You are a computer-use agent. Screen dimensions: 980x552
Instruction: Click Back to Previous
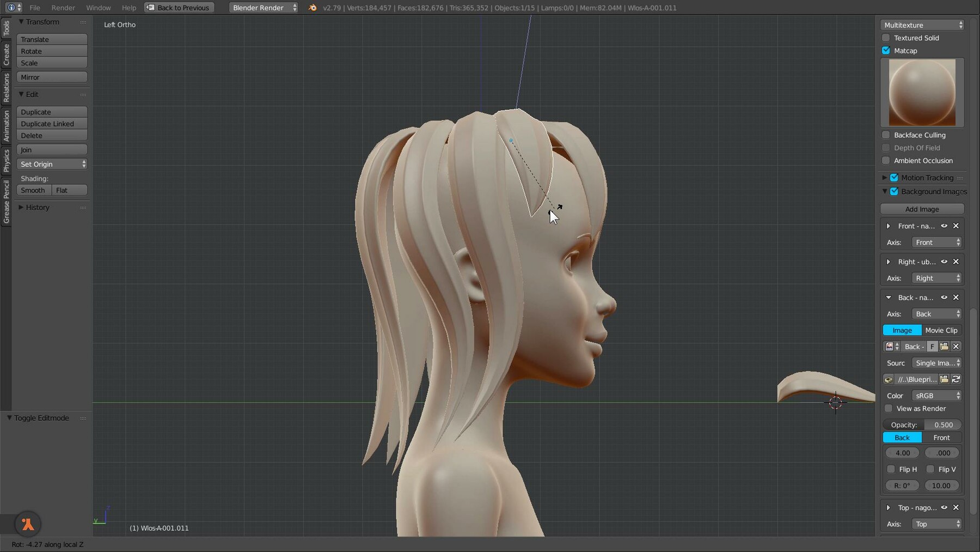pyautogui.click(x=179, y=8)
